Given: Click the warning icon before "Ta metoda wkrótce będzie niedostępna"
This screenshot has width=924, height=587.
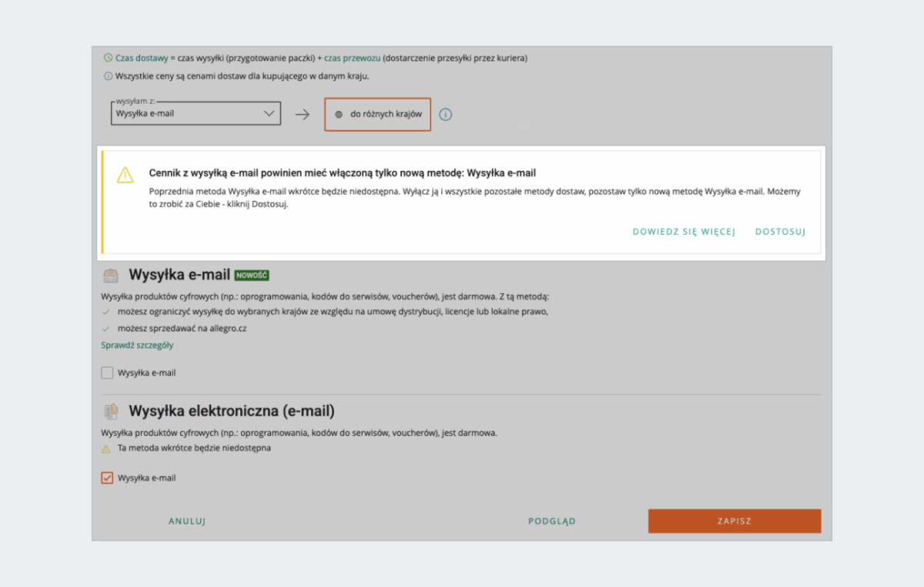Looking at the screenshot, I should pyautogui.click(x=106, y=448).
